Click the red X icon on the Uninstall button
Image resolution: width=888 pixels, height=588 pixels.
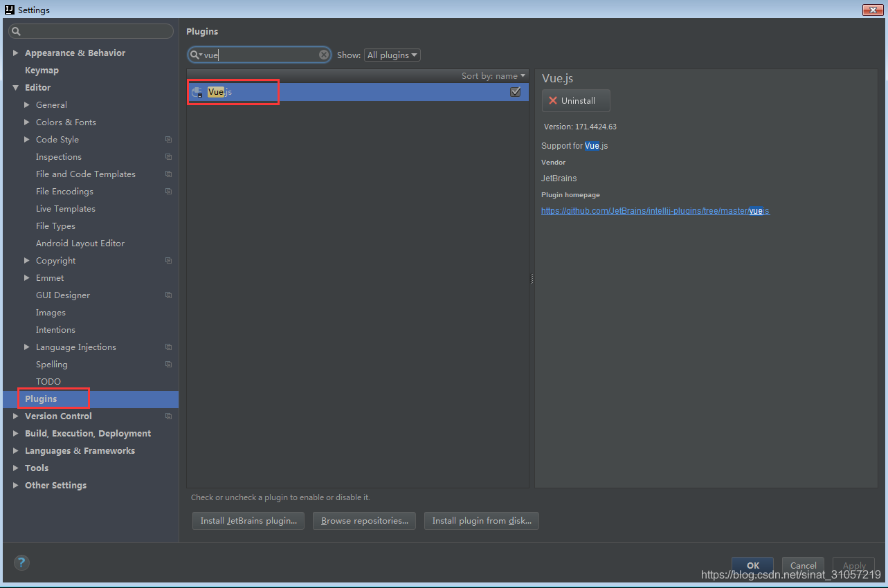tap(553, 100)
